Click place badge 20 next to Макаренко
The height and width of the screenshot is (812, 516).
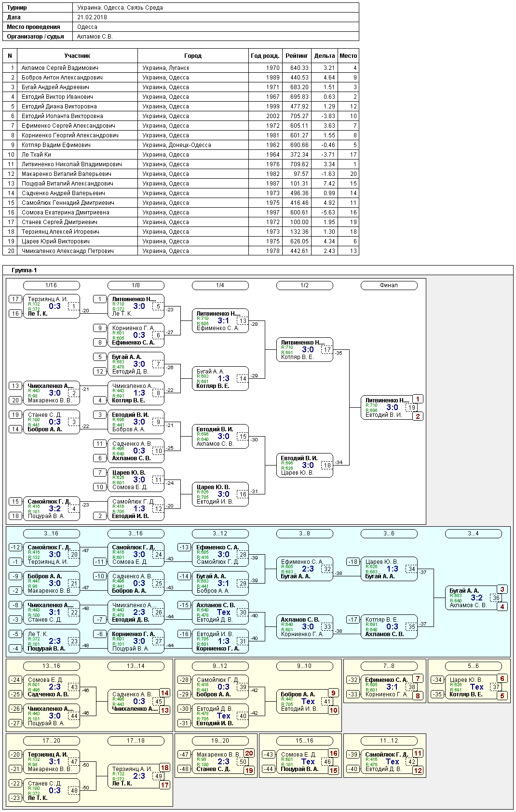coord(249,753)
